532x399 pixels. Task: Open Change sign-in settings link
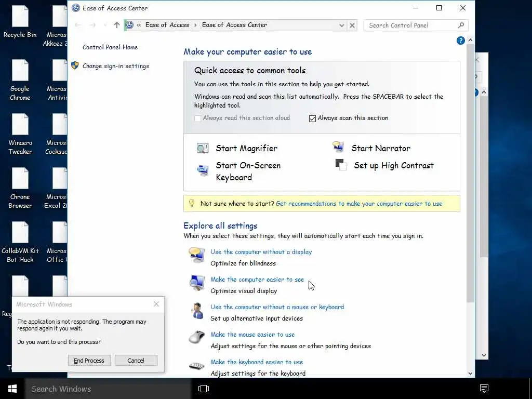click(116, 66)
